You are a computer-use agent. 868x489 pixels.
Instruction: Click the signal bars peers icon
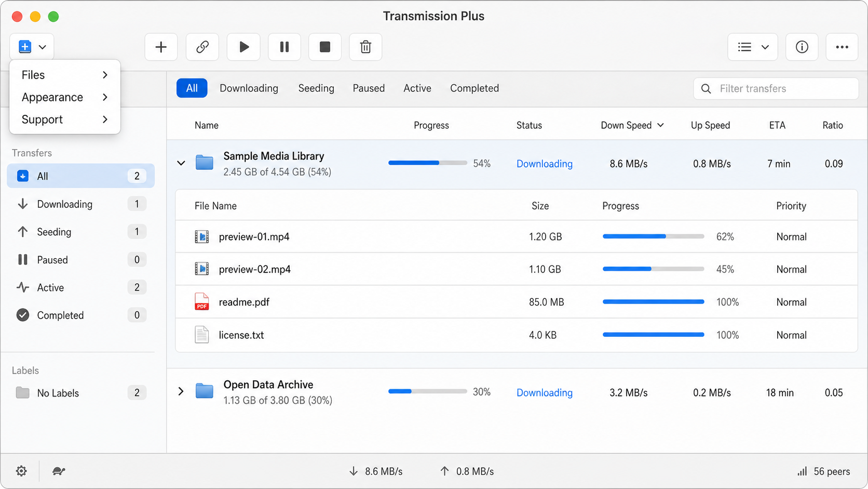pyautogui.click(x=802, y=471)
